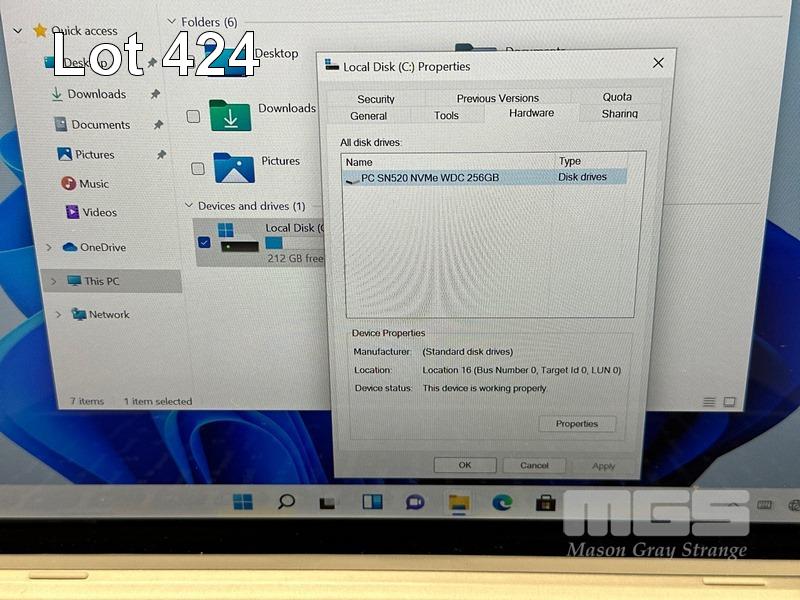Switch to the Security tab
800x600 pixels.
pyautogui.click(x=376, y=99)
